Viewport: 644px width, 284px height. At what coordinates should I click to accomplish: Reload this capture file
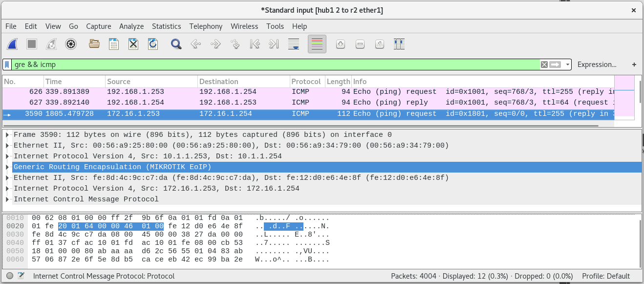[153, 44]
